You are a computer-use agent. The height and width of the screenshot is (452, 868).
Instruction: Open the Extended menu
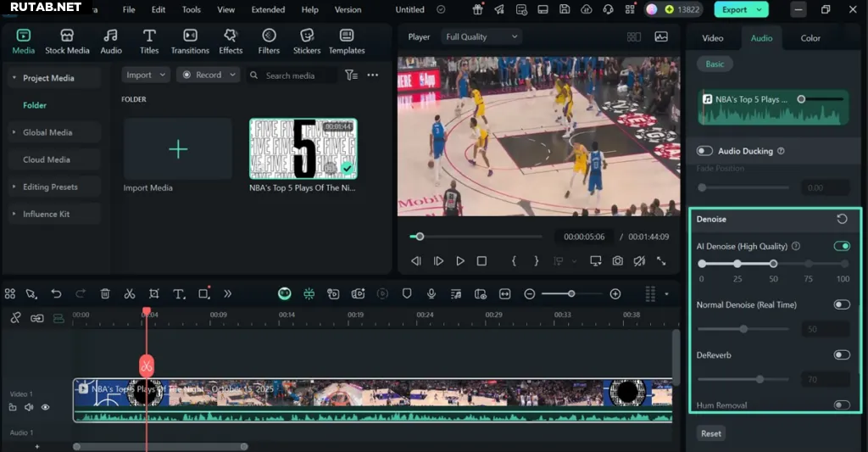click(268, 10)
